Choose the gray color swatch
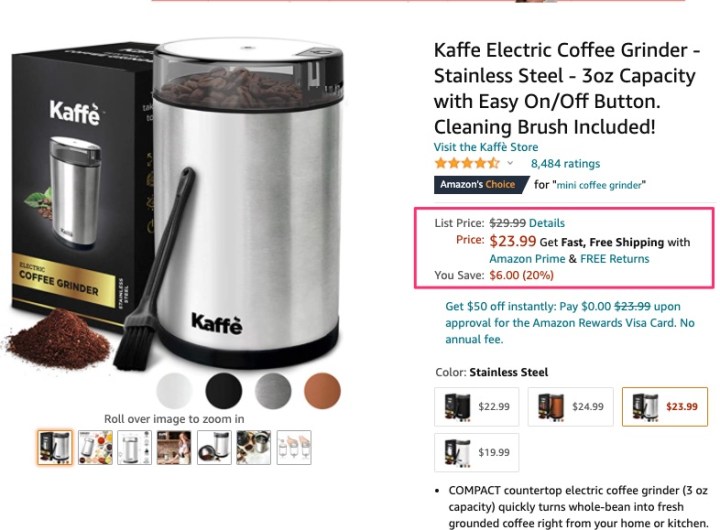 (x=273, y=390)
